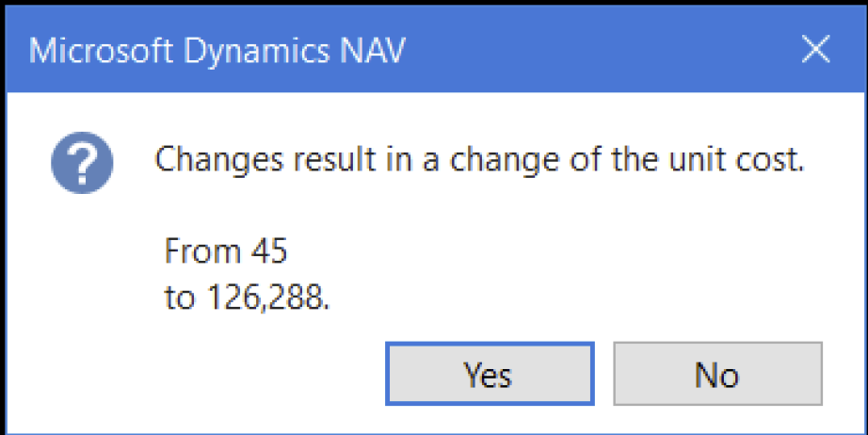The width and height of the screenshot is (868, 435).
Task: Dismiss the Dynamics NAV prompt via X
Action: [816, 49]
